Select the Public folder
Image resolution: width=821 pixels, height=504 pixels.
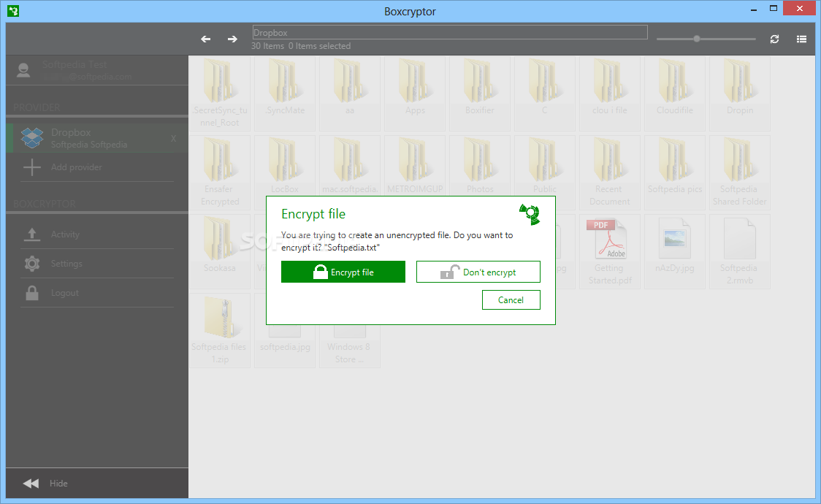(x=545, y=167)
